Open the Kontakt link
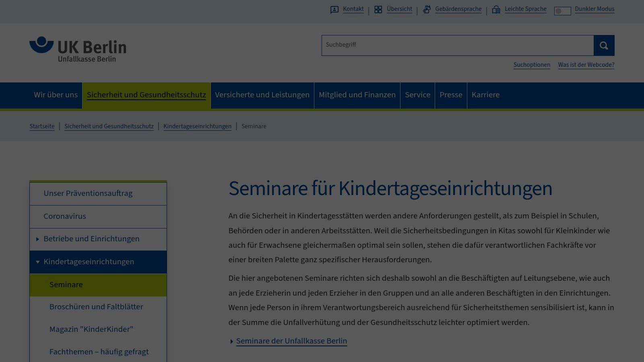This screenshot has height=362, width=644. pyautogui.click(x=353, y=9)
